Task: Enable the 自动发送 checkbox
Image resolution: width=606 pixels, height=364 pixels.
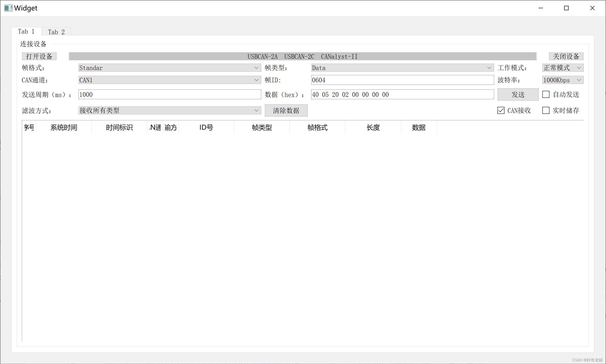Action: coord(546,94)
